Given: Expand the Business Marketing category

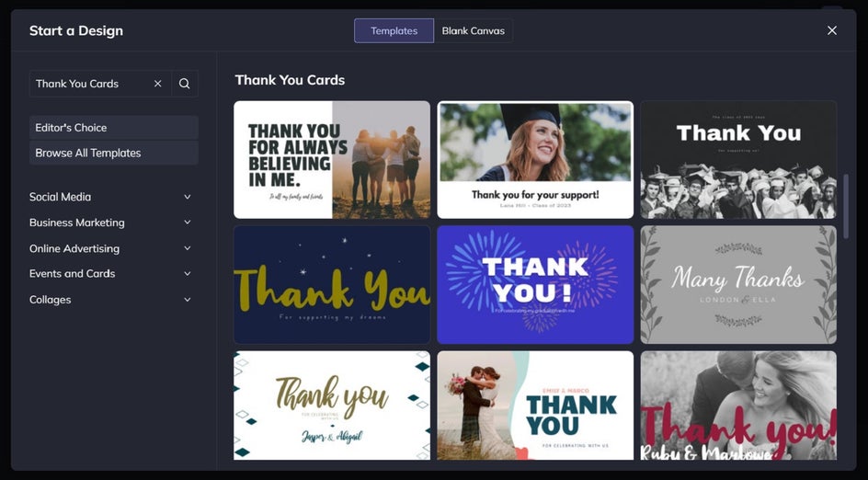Looking at the screenshot, I should (x=110, y=223).
